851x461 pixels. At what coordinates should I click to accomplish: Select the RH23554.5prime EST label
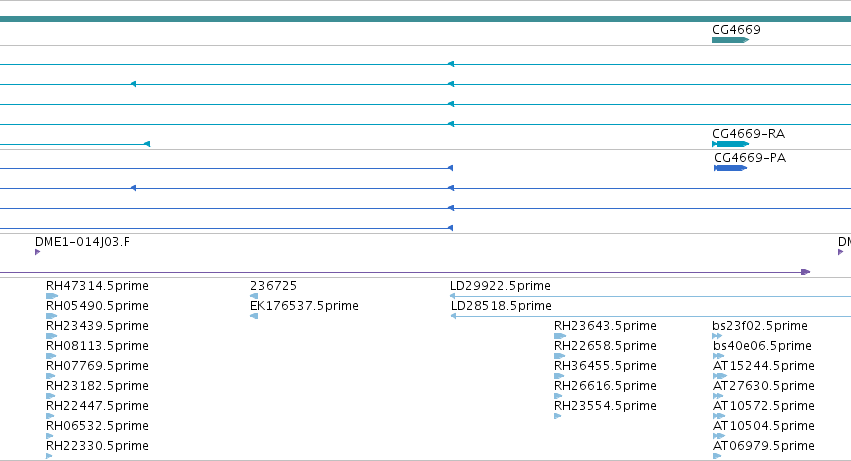click(605, 406)
